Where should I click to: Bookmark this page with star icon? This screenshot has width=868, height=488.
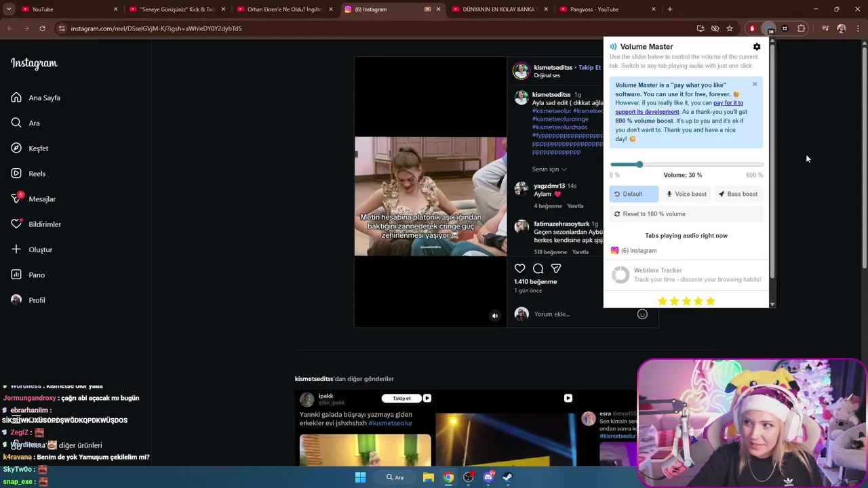click(x=730, y=28)
